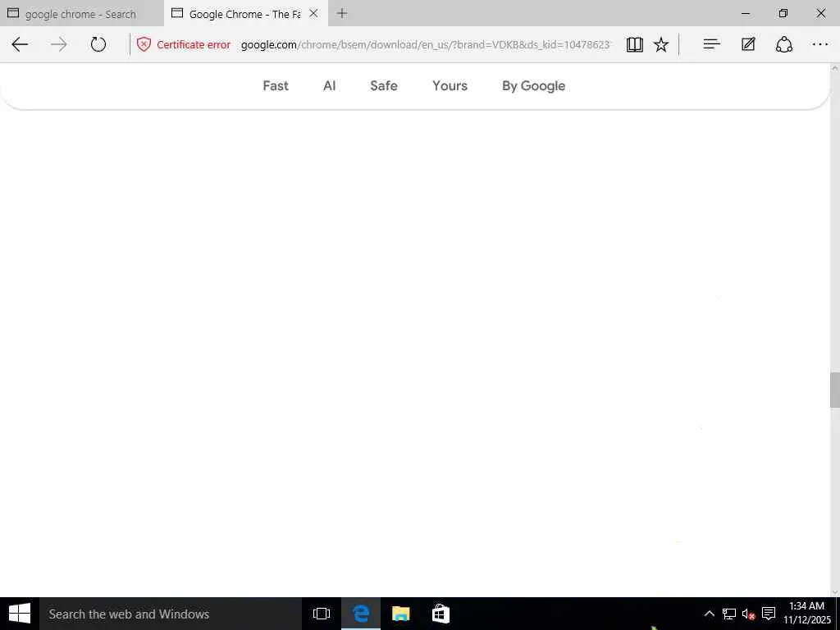Click scrollbar up arrow
Screen dimensions: 840x630
click(834, 68)
